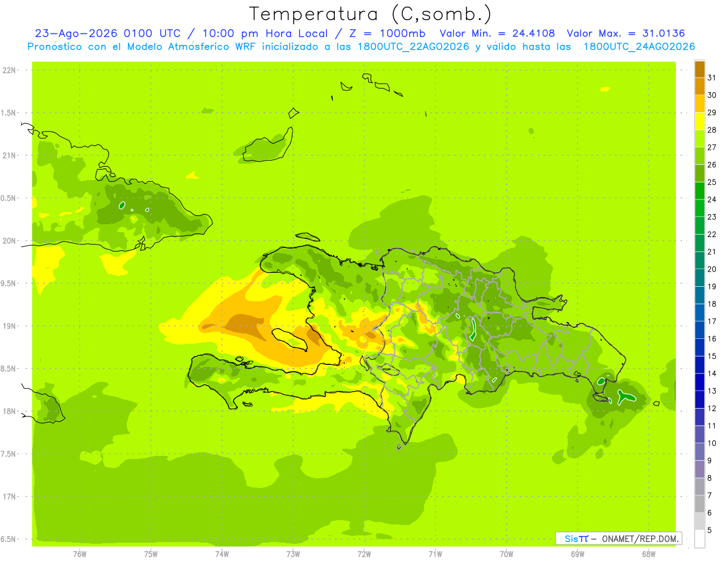The image size is (728, 562).
Task: Click the "Valor Min. = 24.4108" text
Action: tap(497, 33)
